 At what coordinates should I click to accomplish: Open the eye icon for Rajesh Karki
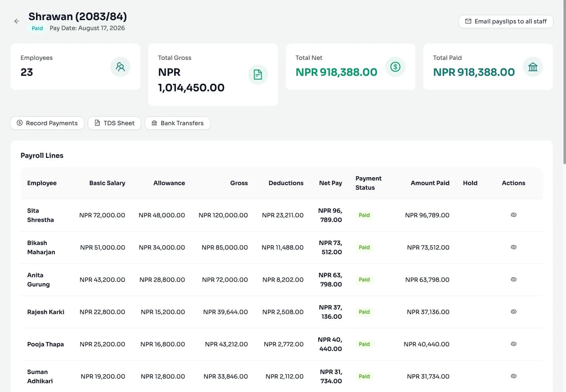pyautogui.click(x=514, y=312)
